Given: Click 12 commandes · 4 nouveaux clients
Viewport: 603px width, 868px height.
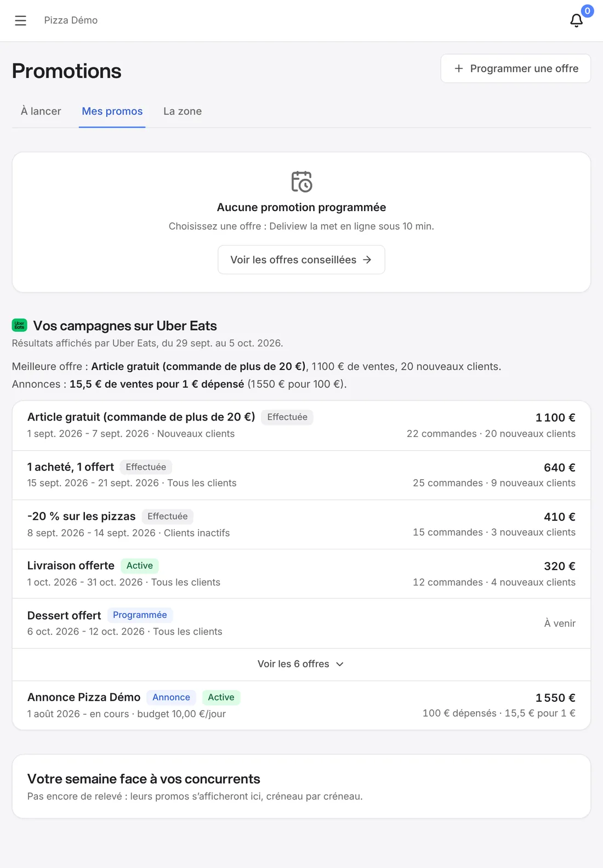Looking at the screenshot, I should click(494, 582).
